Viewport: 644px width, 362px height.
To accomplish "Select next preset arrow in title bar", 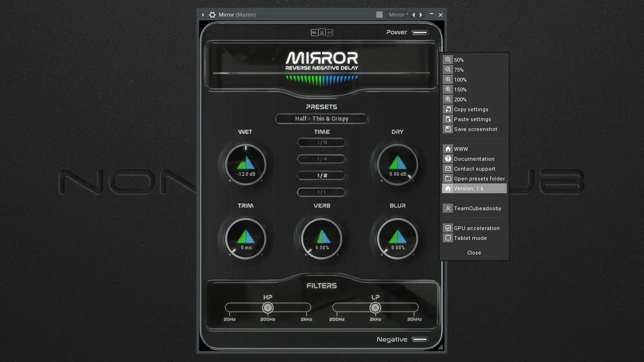I will click(421, 15).
